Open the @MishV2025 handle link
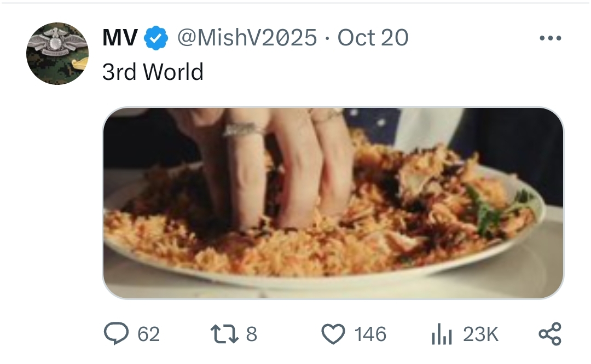The height and width of the screenshot is (364, 591). pyautogui.click(x=247, y=38)
